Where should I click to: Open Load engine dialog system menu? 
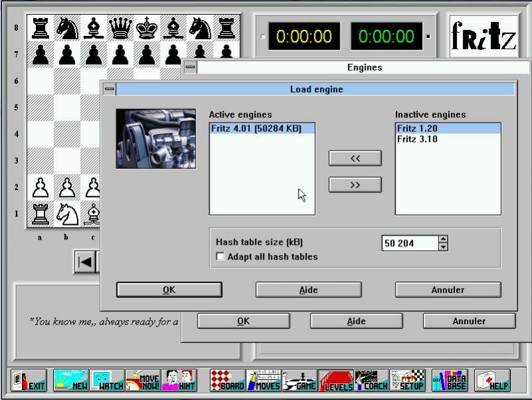point(109,89)
